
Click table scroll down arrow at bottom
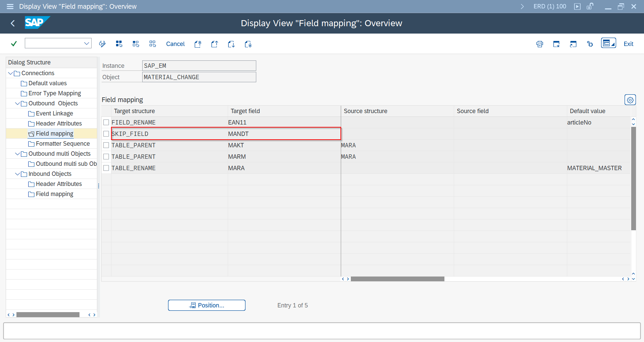[633, 279]
